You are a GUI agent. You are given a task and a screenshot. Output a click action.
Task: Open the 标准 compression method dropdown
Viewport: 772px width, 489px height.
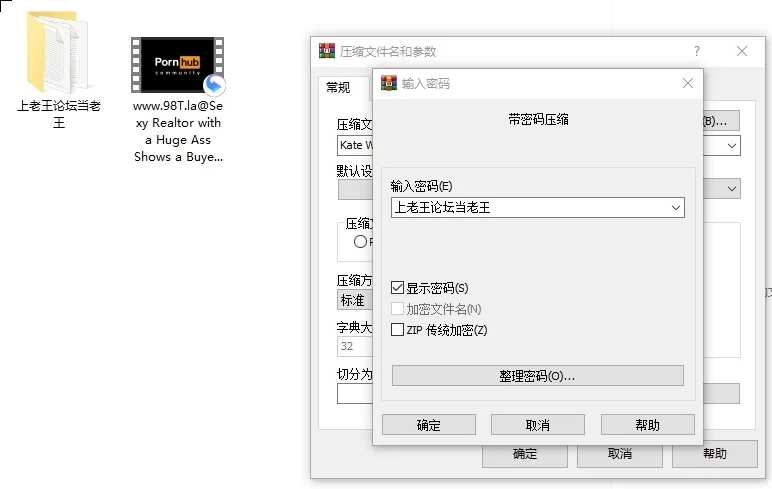pos(355,300)
